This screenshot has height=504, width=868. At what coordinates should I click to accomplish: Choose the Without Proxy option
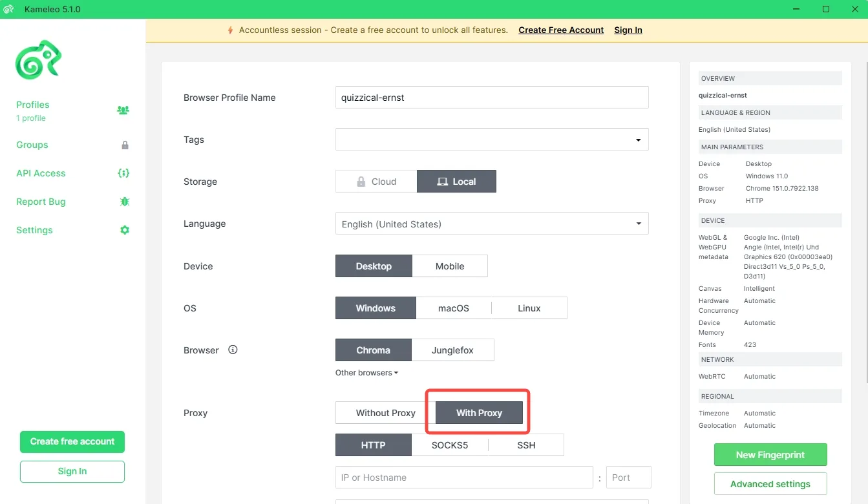[x=386, y=413]
